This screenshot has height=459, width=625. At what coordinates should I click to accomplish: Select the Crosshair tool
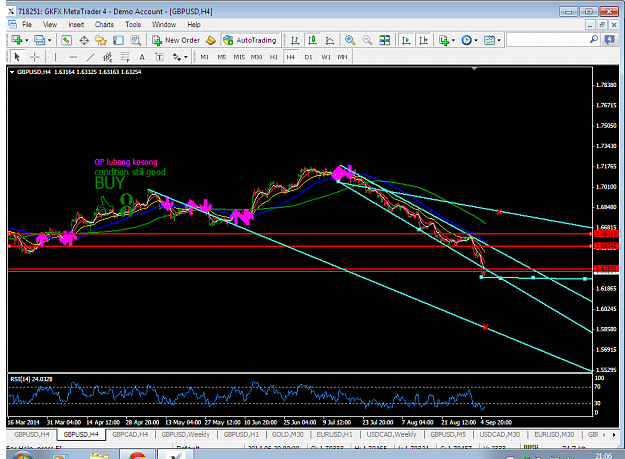35,57
